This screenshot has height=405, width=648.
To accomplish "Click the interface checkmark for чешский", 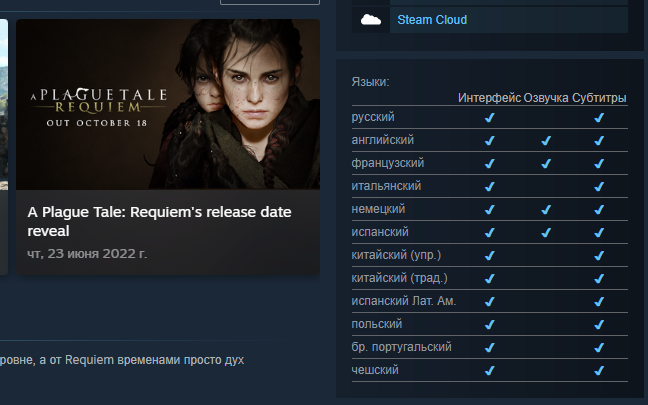I will coord(490,370).
